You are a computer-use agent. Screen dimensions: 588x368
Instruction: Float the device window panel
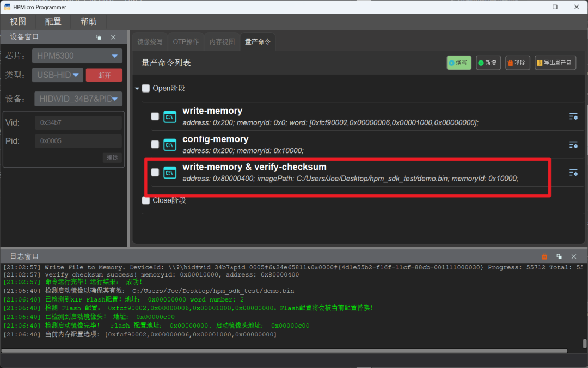click(99, 37)
